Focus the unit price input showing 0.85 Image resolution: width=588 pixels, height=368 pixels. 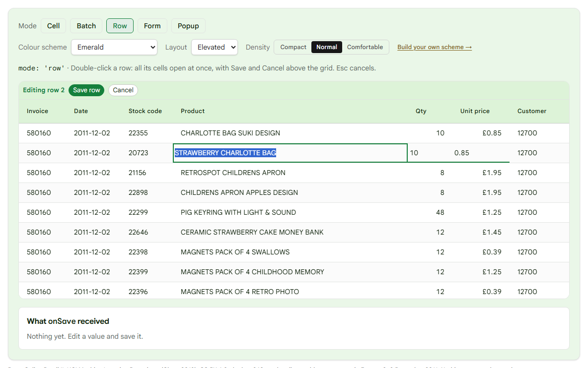click(481, 153)
